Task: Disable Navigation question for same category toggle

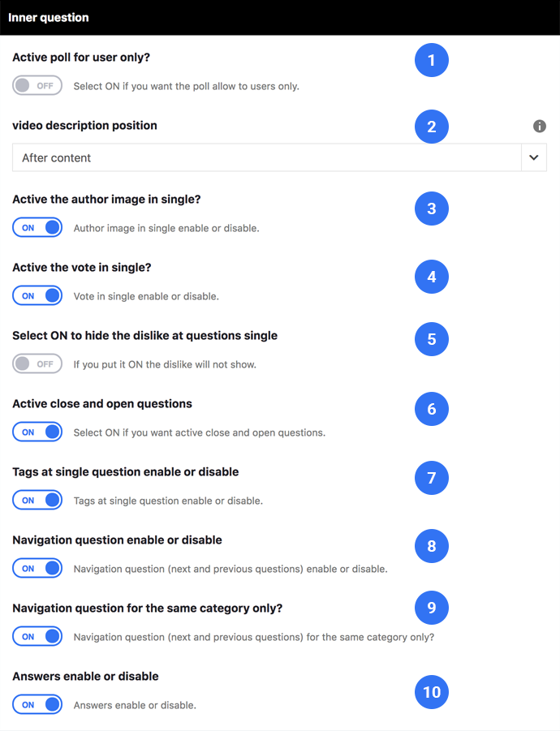Action: click(37, 636)
